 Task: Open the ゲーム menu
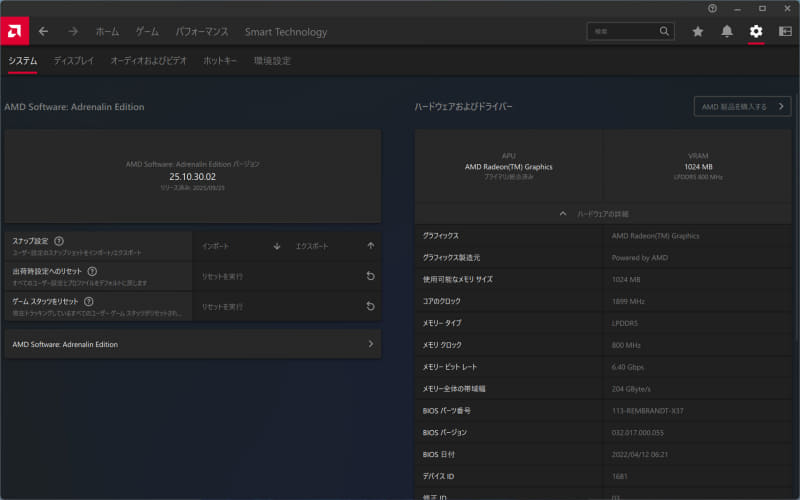(147, 32)
